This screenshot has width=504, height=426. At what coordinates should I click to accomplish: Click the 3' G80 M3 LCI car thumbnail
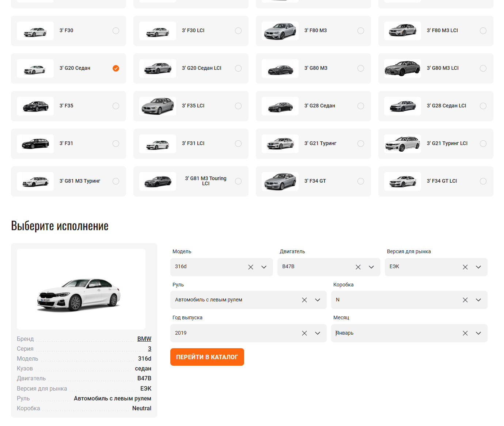(402, 68)
